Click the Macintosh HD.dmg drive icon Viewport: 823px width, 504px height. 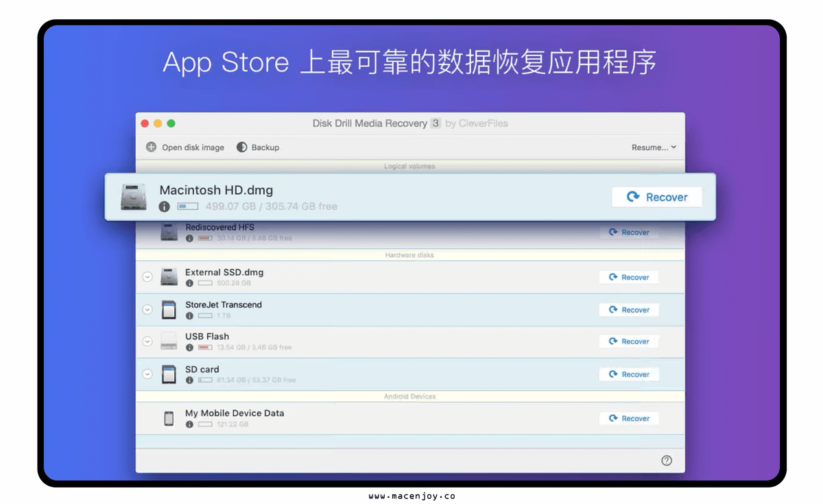(x=134, y=197)
